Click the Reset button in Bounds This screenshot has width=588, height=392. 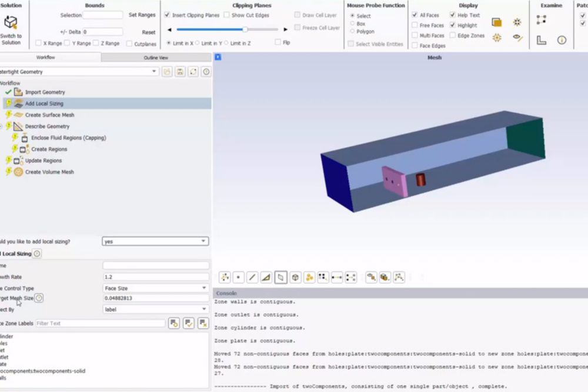pyautogui.click(x=149, y=32)
